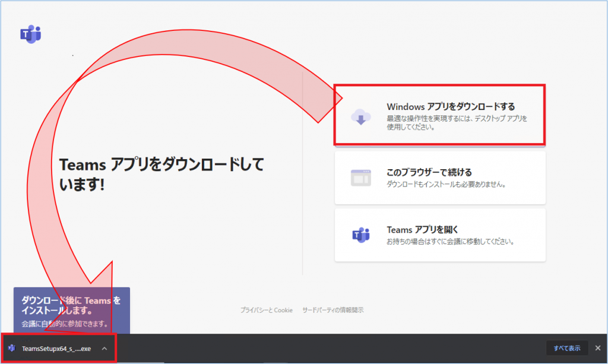The image size is (608, 364).
Task: Click the デスクトップ アプリ description under the Windows download
Action: point(456,122)
